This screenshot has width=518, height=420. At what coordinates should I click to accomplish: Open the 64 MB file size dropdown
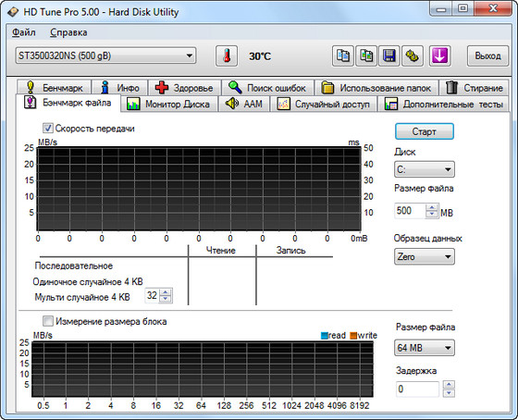pos(425,348)
